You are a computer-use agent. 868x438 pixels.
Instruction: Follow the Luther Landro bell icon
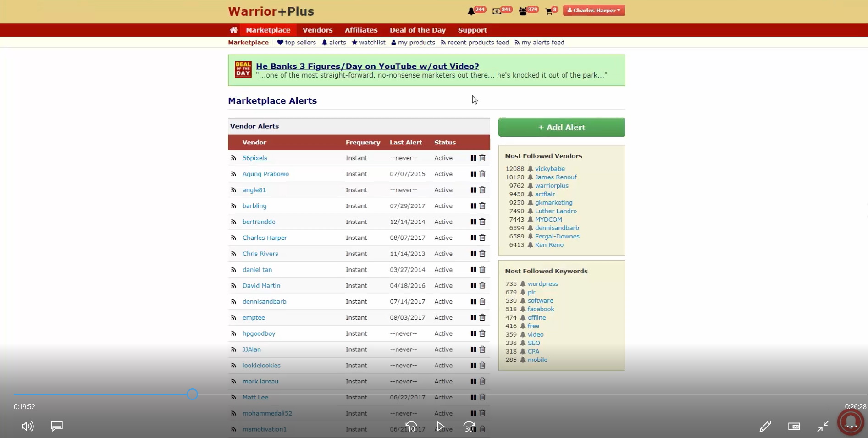pyautogui.click(x=530, y=211)
